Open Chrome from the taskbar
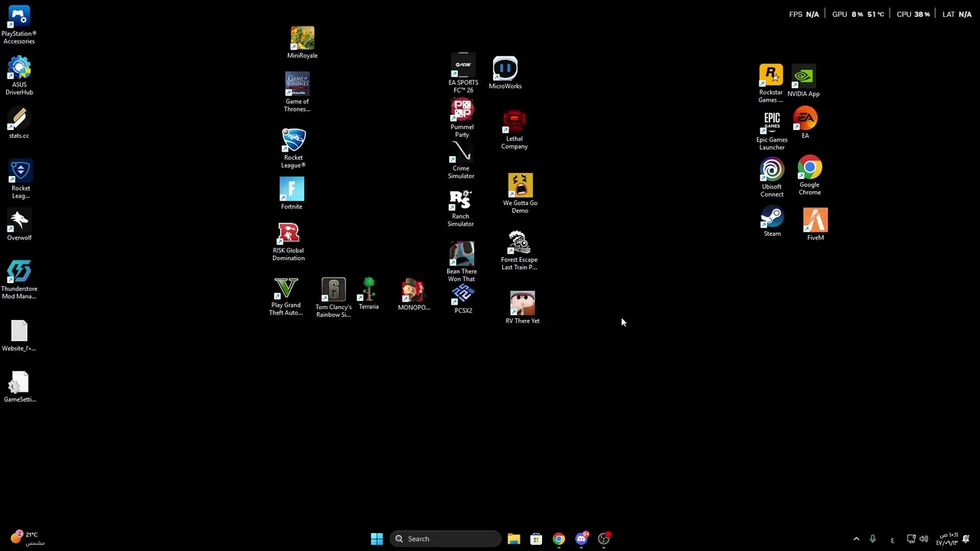This screenshot has height=551, width=980. tap(559, 539)
